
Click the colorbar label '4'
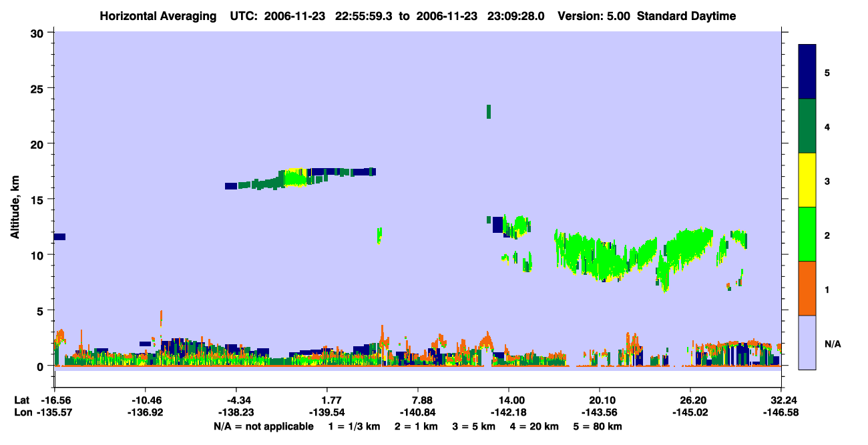(x=827, y=127)
